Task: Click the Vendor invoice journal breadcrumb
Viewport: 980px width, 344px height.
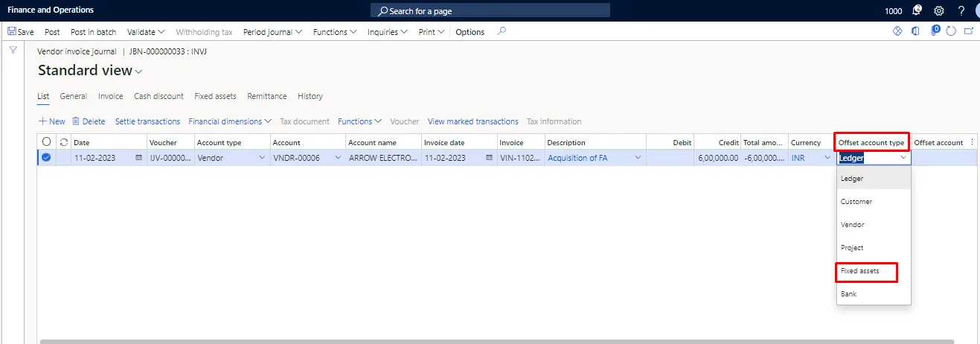Action: pos(77,51)
